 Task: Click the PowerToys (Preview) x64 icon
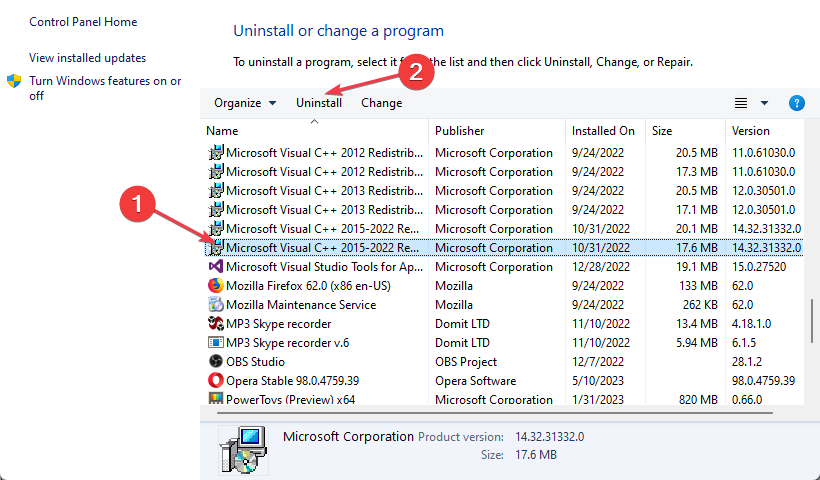click(215, 398)
